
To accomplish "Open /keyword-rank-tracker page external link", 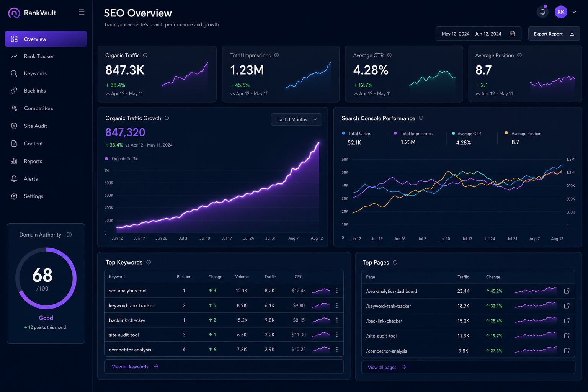I will pyautogui.click(x=567, y=306).
